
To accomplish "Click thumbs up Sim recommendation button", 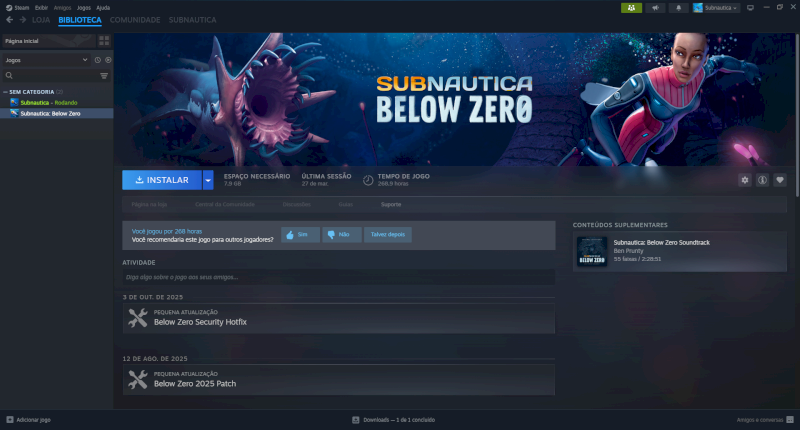I will tap(300, 235).
